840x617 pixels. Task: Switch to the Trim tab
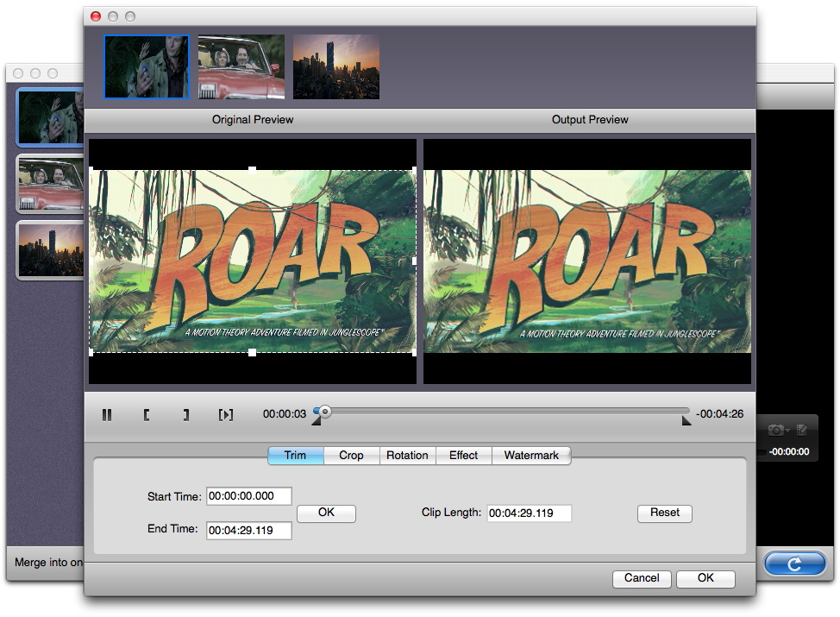click(295, 455)
